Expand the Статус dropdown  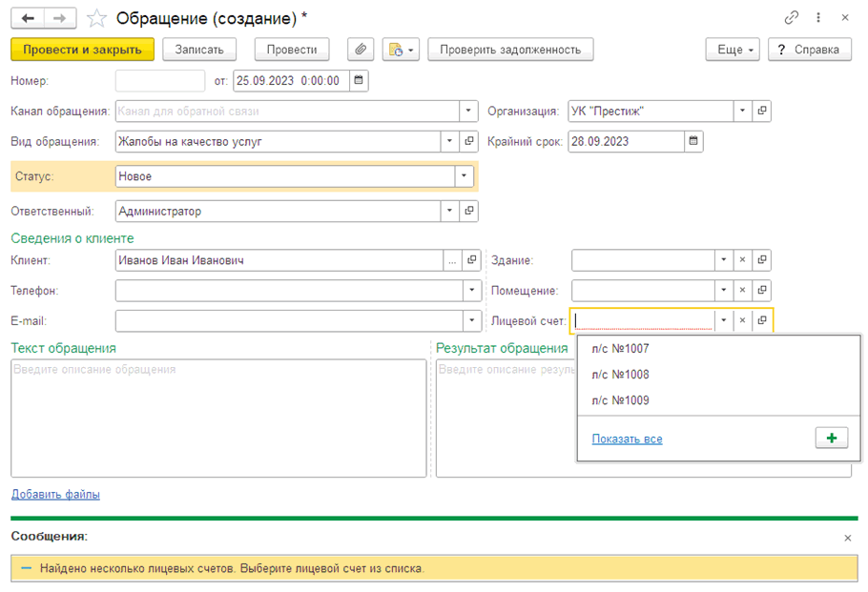click(464, 176)
